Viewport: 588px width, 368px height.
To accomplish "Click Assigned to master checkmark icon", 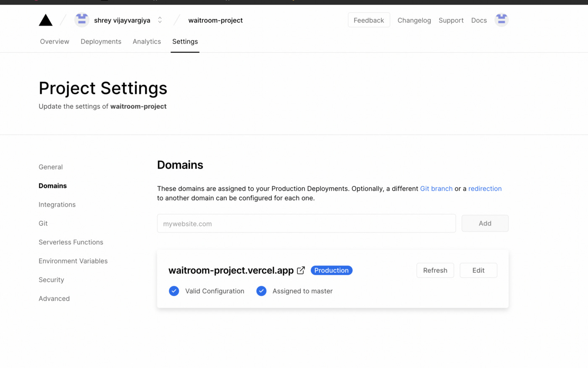I will click(261, 291).
